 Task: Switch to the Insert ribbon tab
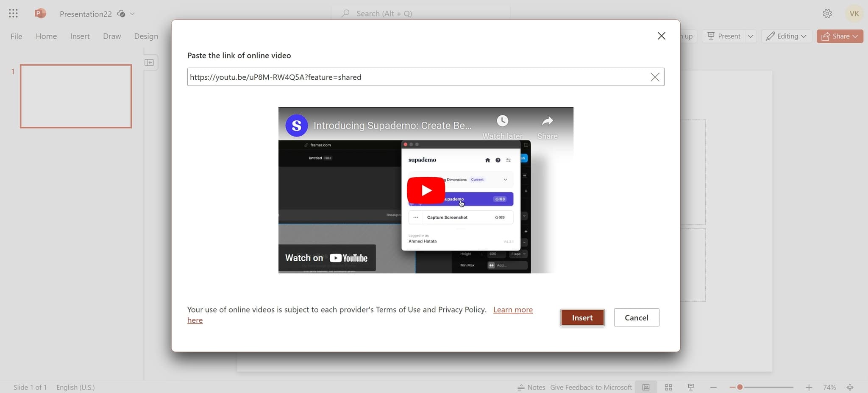pos(80,36)
